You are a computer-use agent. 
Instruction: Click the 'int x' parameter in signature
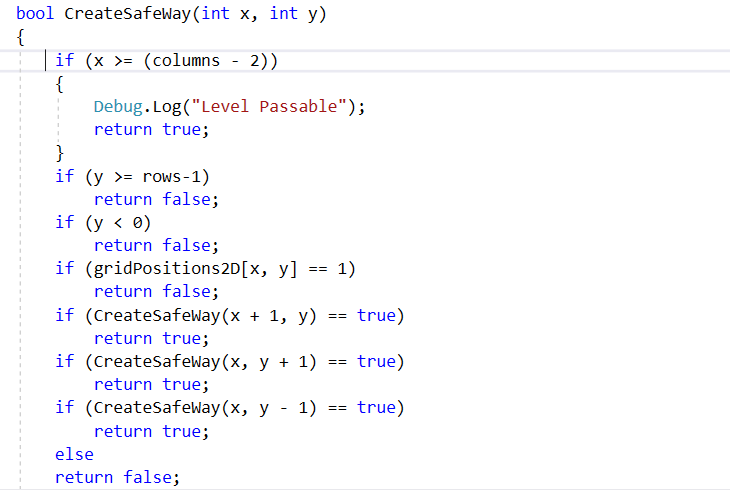coord(226,14)
